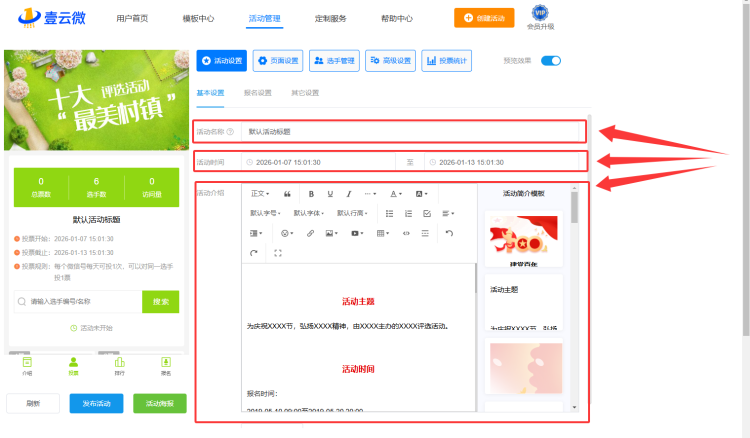Click the undo arrow in the editor

click(x=449, y=233)
